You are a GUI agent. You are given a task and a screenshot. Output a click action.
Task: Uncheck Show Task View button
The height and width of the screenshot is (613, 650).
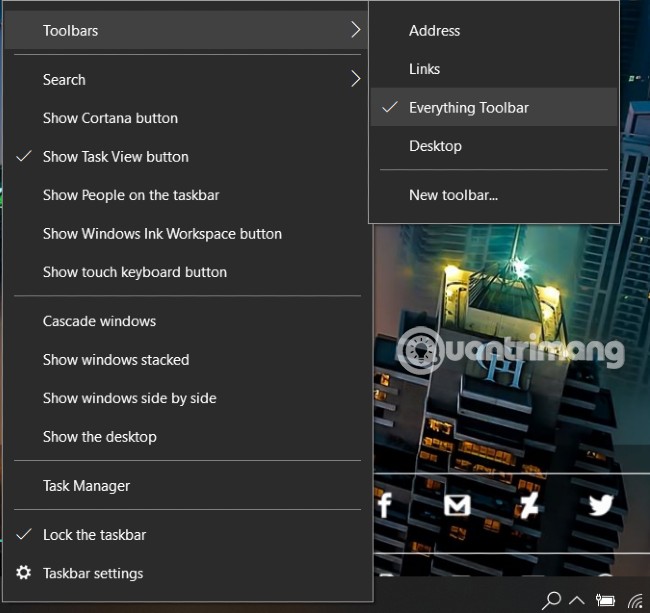click(x=115, y=157)
